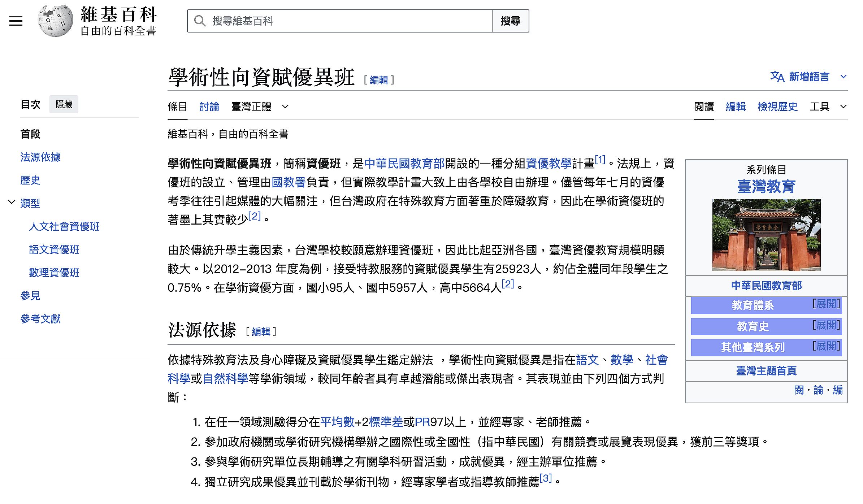This screenshot has height=504, width=863.
Task: Click the magnifying glass search icon
Action: point(199,21)
